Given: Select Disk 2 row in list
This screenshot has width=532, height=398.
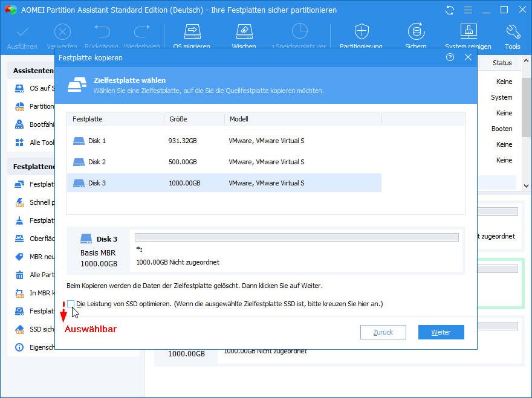Looking at the screenshot, I should pos(224,162).
